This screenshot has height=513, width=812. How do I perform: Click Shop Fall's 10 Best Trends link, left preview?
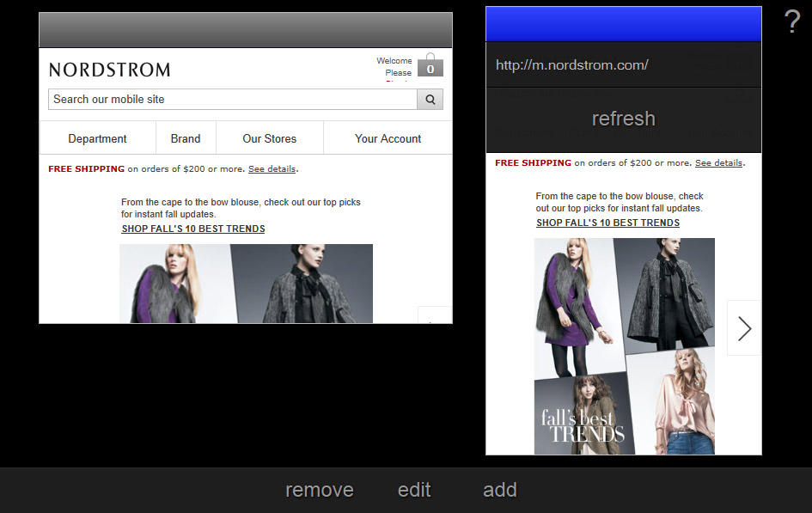[x=193, y=229]
